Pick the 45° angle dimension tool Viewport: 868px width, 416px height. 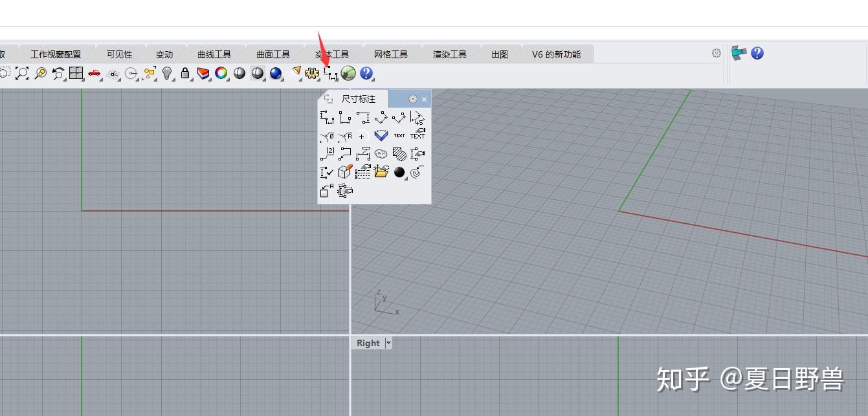pos(417,118)
